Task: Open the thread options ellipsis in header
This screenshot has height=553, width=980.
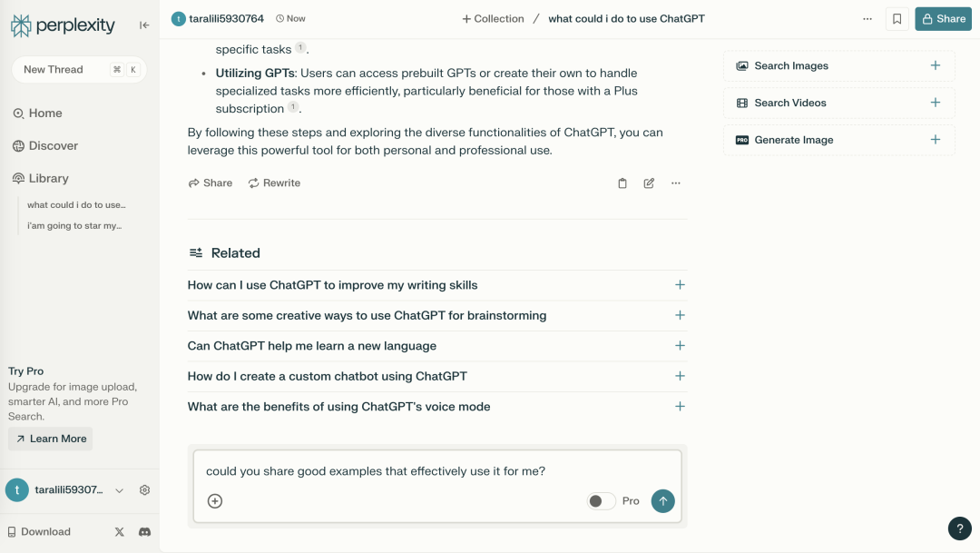Action: click(x=867, y=19)
